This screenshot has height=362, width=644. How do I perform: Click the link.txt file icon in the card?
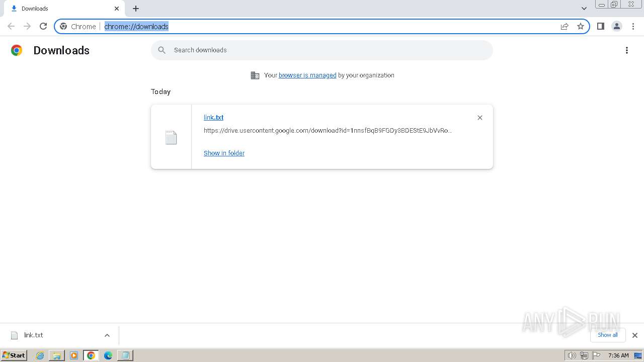[x=171, y=137]
